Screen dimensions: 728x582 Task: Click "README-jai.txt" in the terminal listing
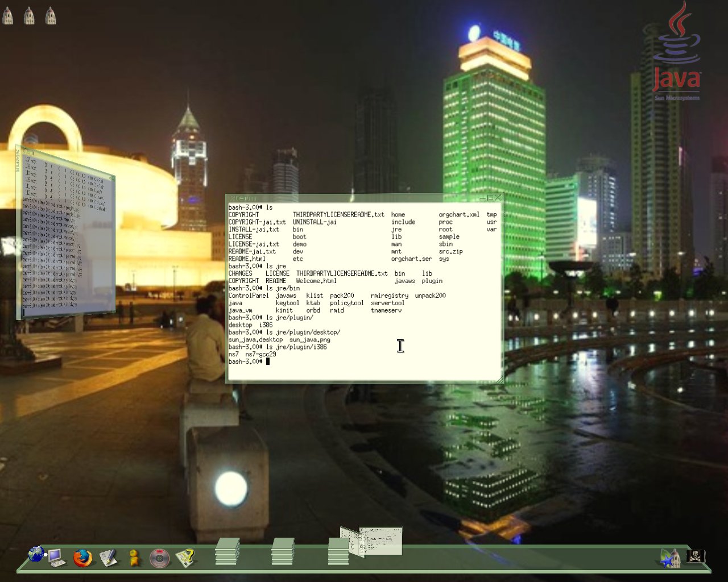tap(252, 251)
